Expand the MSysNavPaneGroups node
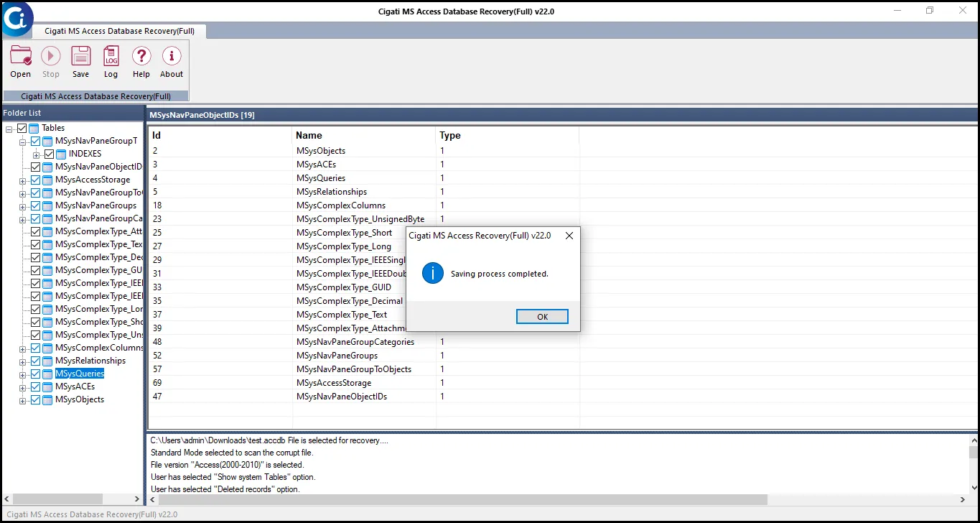 (x=22, y=206)
